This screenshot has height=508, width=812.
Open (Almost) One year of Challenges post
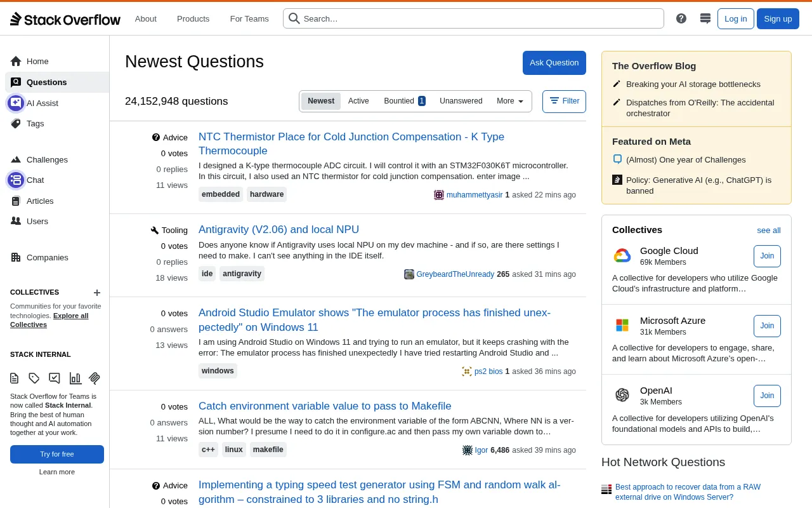click(x=686, y=159)
